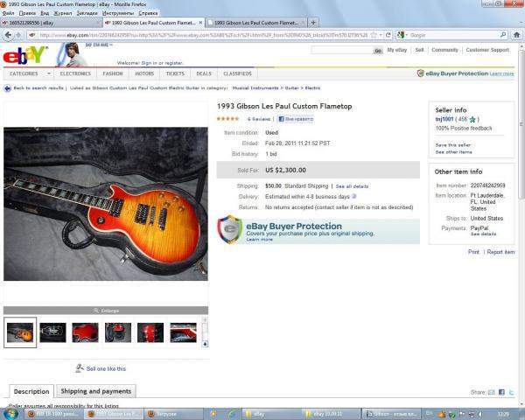This screenshot has width=525, height=420.
Task: Click the 6 Reviews link
Action: [259, 119]
